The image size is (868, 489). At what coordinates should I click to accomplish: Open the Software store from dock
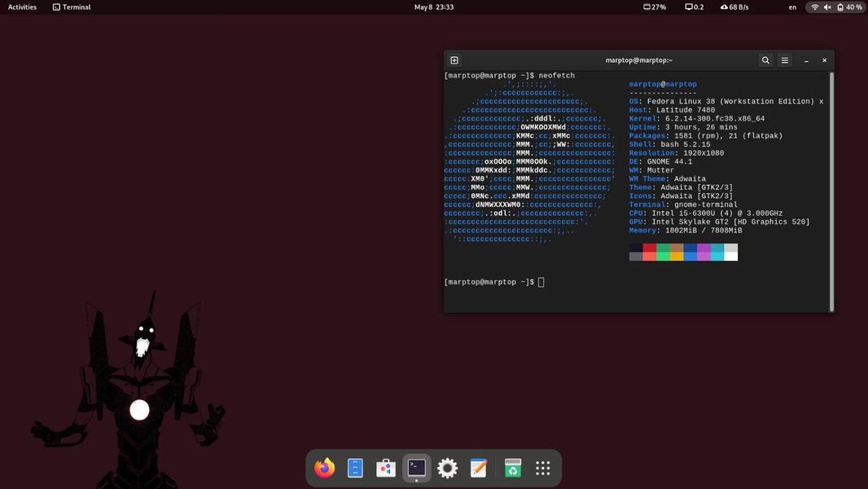click(386, 468)
